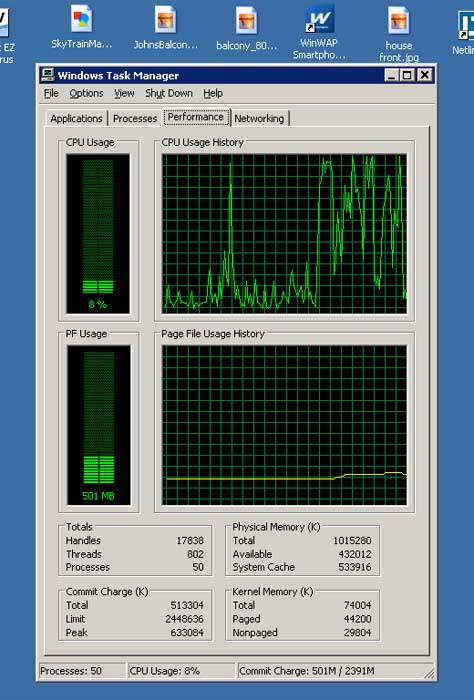Select the Performance tab
The image size is (474, 700).
click(195, 117)
